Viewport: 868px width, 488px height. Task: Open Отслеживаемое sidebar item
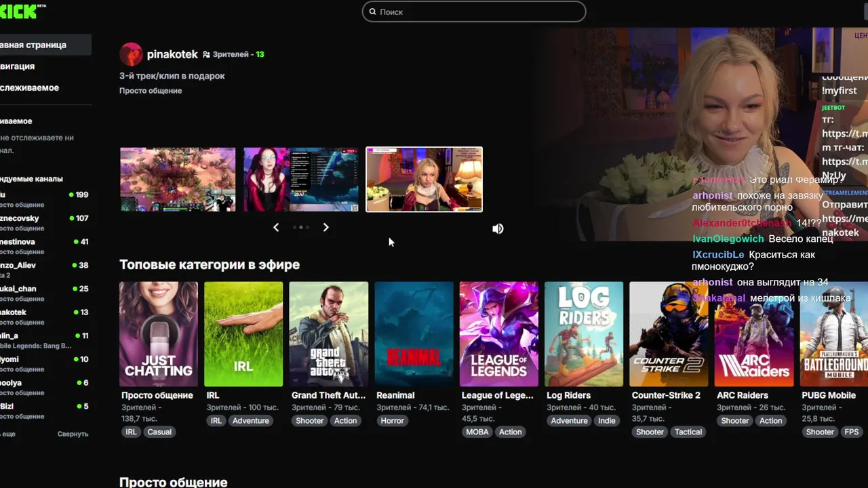pyautogui.click(x=45, y=87)
